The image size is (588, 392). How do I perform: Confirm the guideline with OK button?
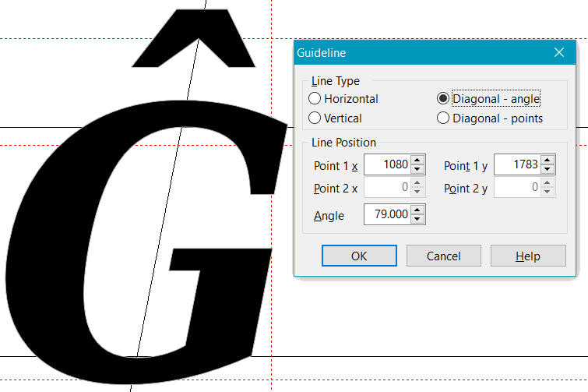pyautogui.click(x=359, y=256)
